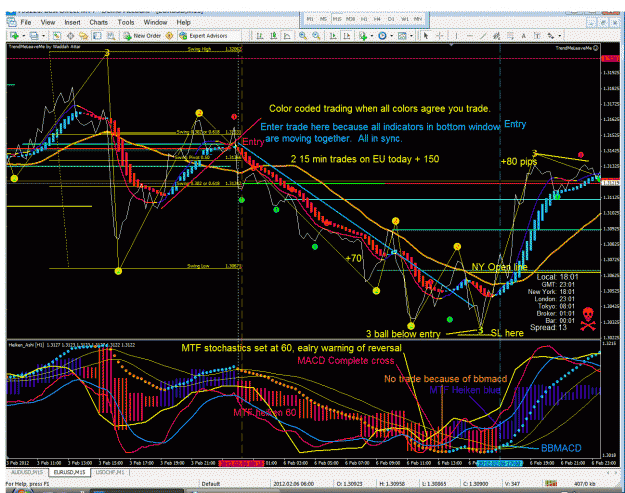Expand the Arrows tool dropdown arrow

[560, 36]
